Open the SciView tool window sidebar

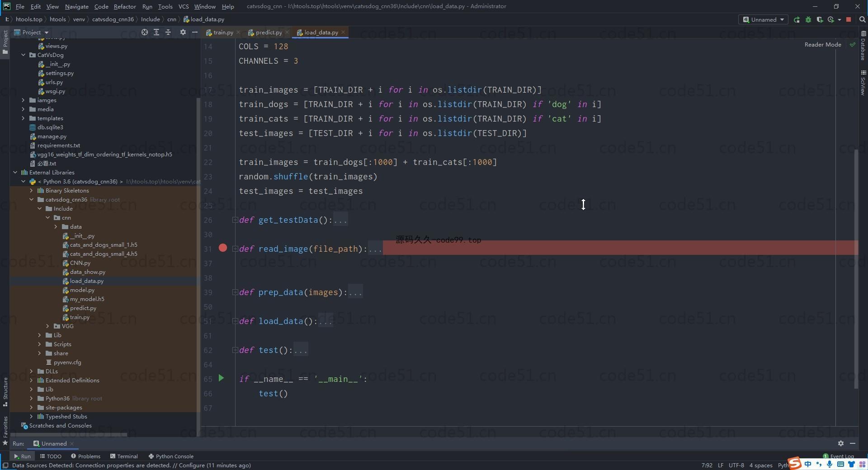click(863, 82)
